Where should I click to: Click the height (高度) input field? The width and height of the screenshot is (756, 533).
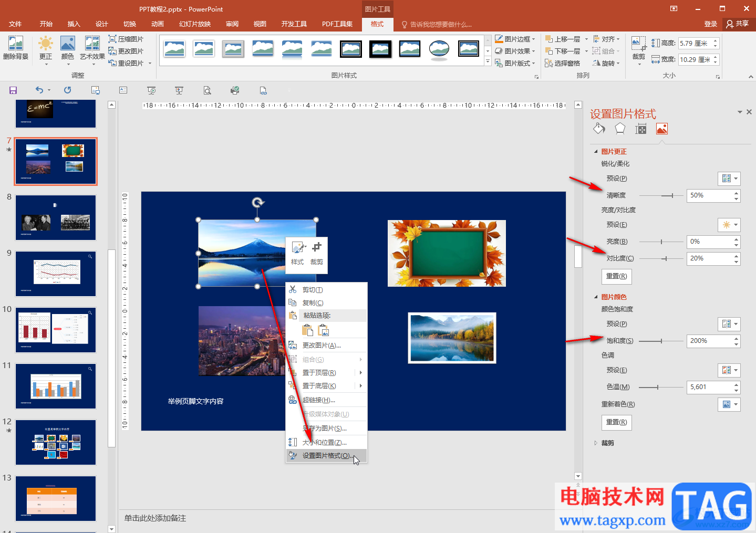tap(694, 43)
